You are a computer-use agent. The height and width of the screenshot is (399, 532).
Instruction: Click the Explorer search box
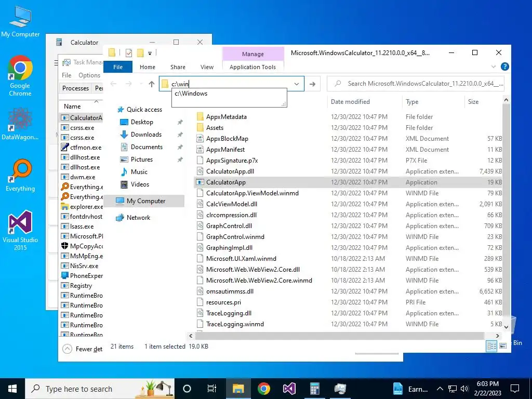point(415,84)
